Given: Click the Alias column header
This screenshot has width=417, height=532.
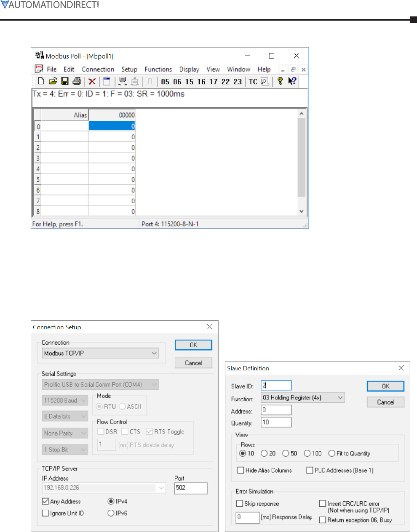Looking at the screenshot, I should (x=65, y=115).
